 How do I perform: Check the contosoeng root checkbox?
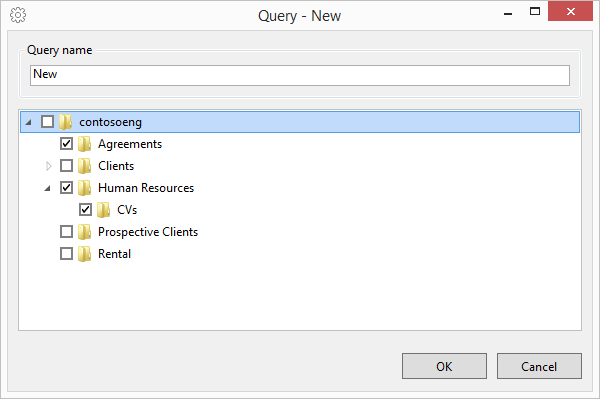[x=47, y=122]
